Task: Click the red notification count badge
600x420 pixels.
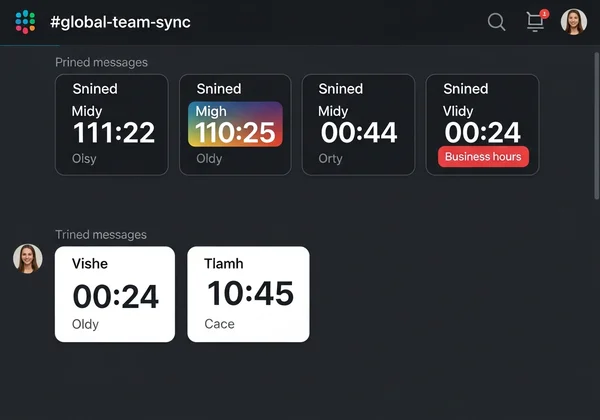Action: 544,14
